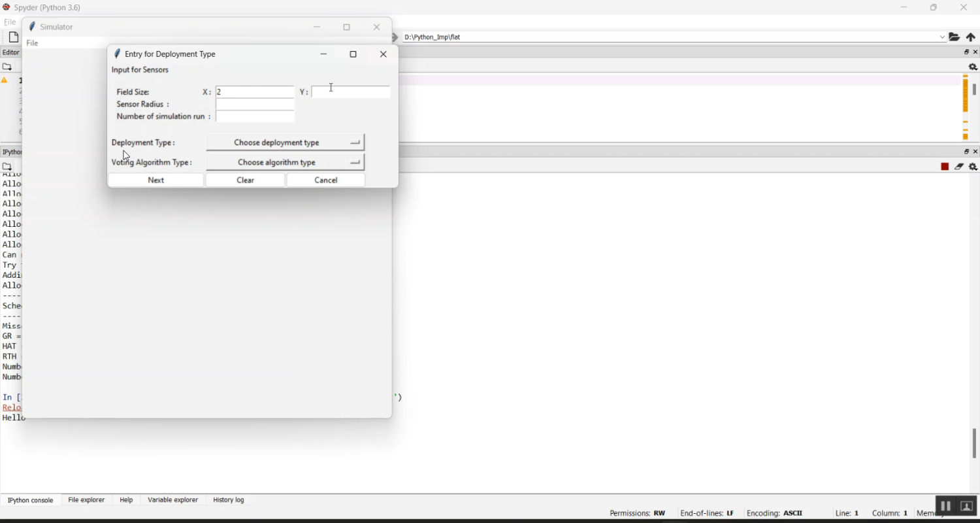Switch to the File explorer tab
The width and height of the screenshot is (980, 523).
(x=86, y=500)
